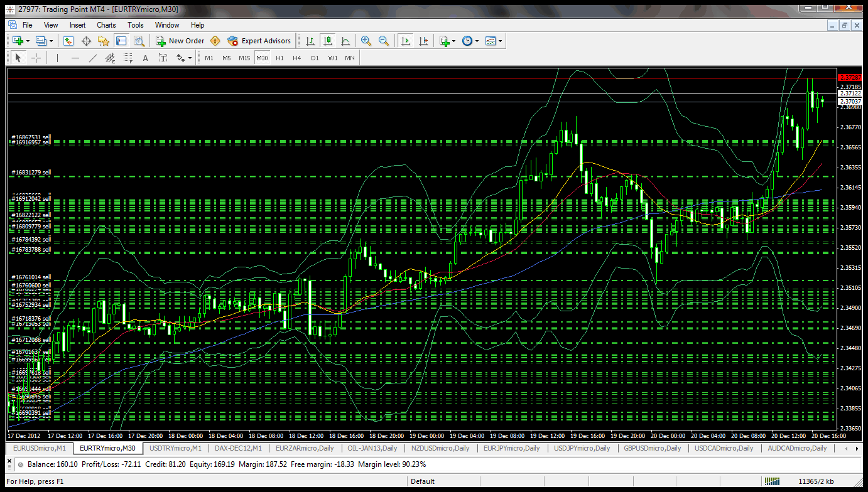Toggle the Expert Advisors button
The image size is (868, 492).
click(x=259, y=41)
